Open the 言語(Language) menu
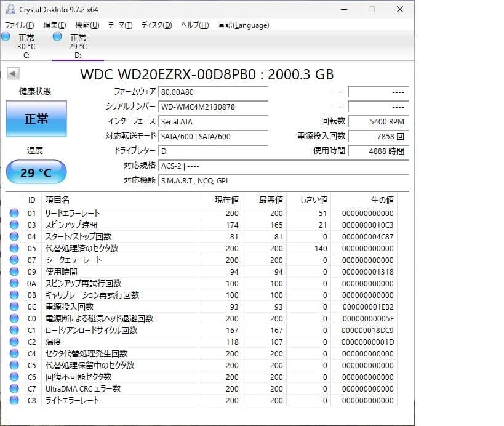Screen dimensions: 504x426 [245, 25]
